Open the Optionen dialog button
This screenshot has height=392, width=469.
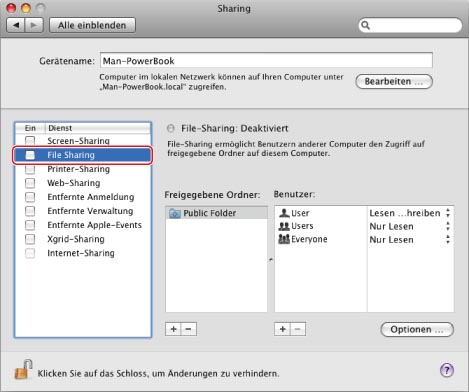pos(417,329)
